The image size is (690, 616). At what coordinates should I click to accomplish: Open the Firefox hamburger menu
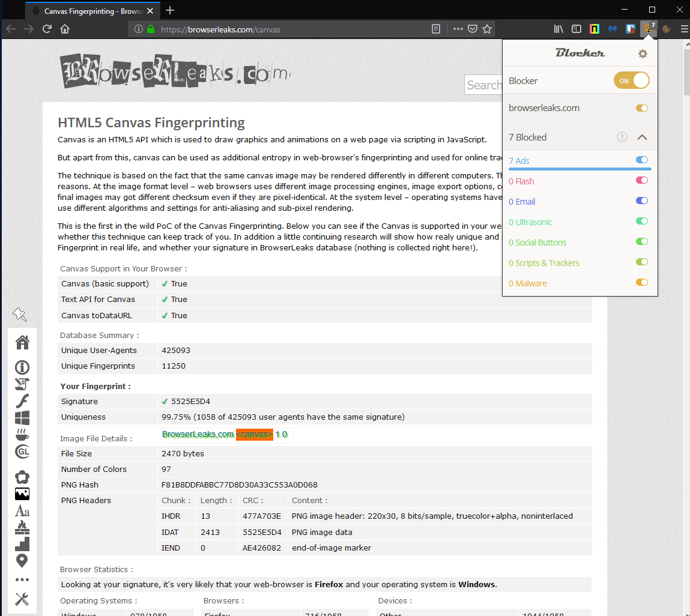684,29
